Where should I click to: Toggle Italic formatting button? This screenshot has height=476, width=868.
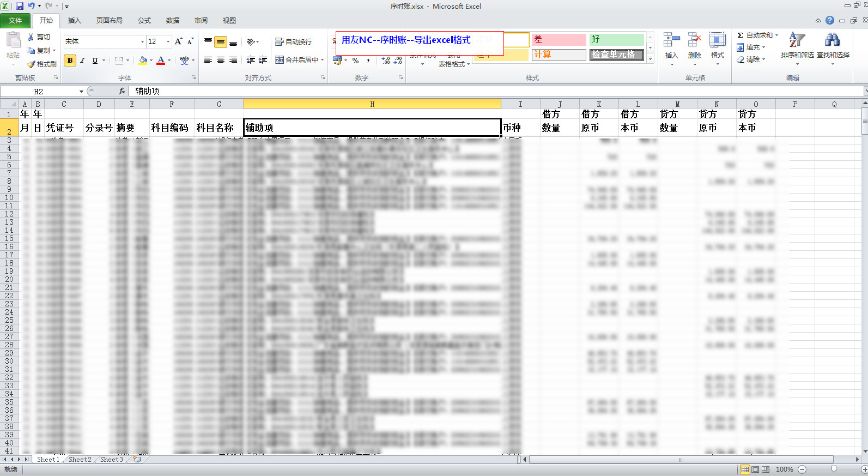(x=82, y=61)
